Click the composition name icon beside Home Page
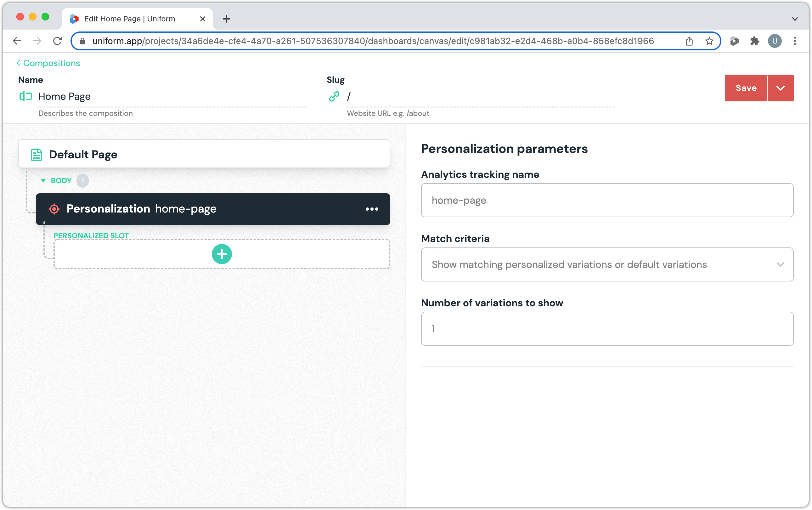812x510 pixels. (25, 96)
